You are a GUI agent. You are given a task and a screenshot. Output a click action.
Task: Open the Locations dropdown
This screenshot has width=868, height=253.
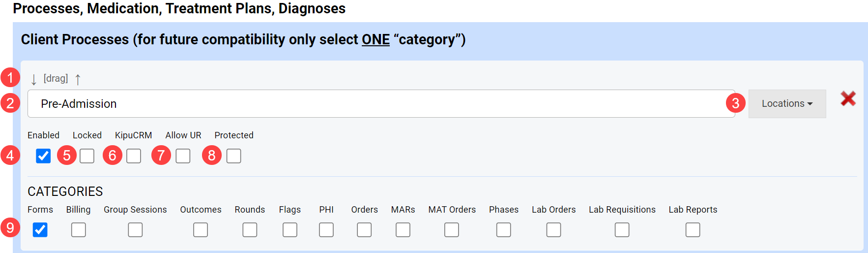787,104
